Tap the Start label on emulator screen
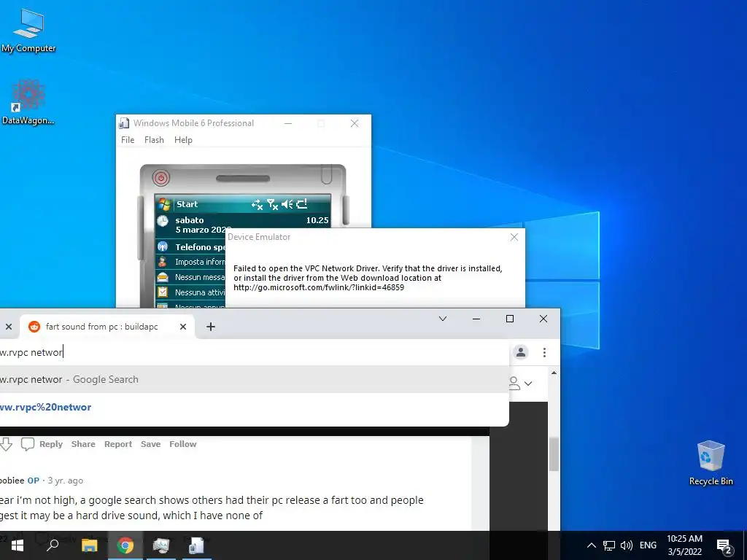Image resolution: width=747 pixels, height=560 pixels. 187,204
